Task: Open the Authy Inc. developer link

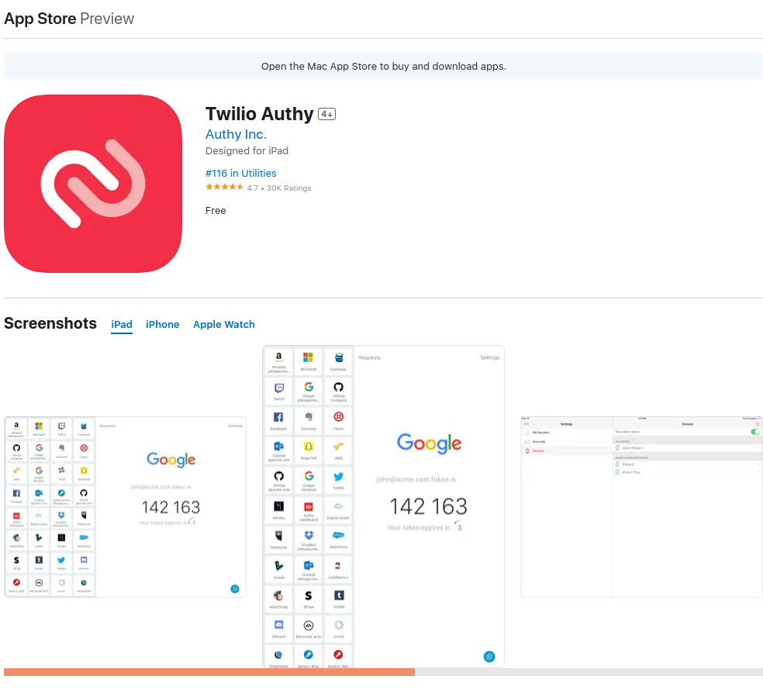Action: [236, 134]
